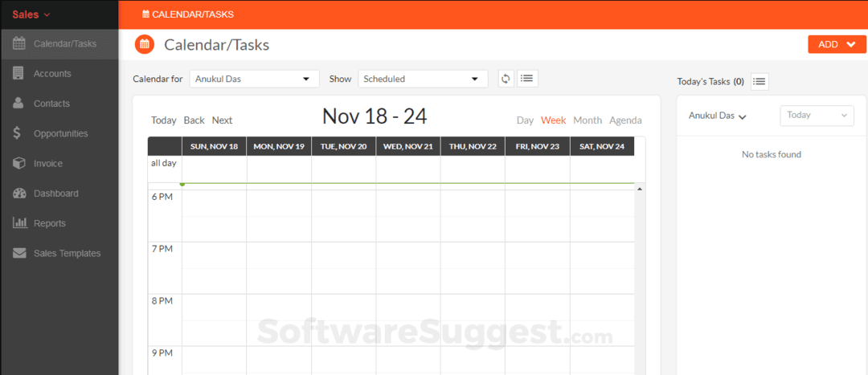
Task: Open the Today's Tasks list icon
Action: coord(759,81)
